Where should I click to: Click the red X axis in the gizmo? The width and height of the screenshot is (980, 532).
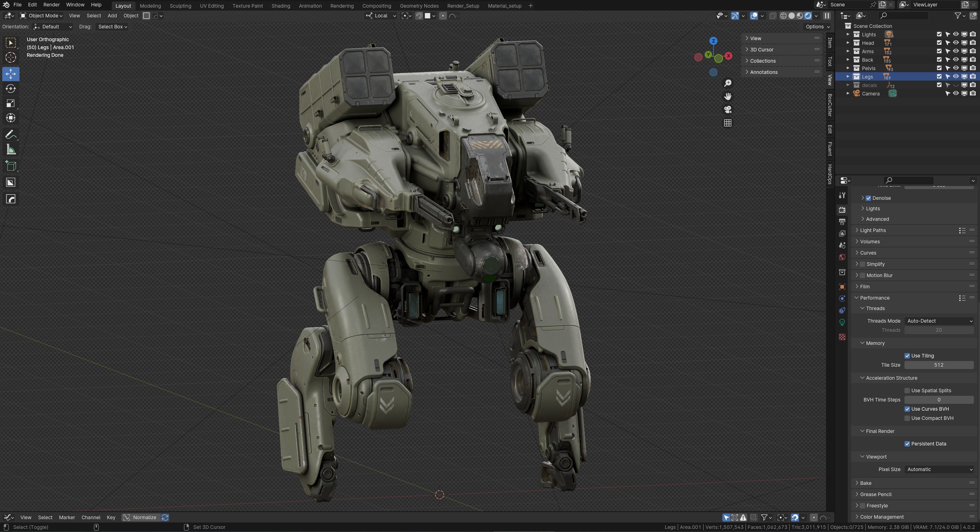click(728, 56)
